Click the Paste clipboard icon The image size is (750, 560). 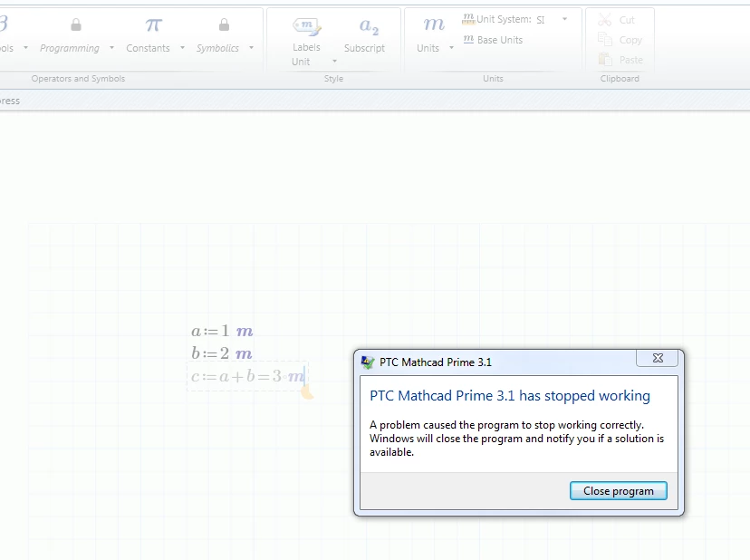click(605, 59)
